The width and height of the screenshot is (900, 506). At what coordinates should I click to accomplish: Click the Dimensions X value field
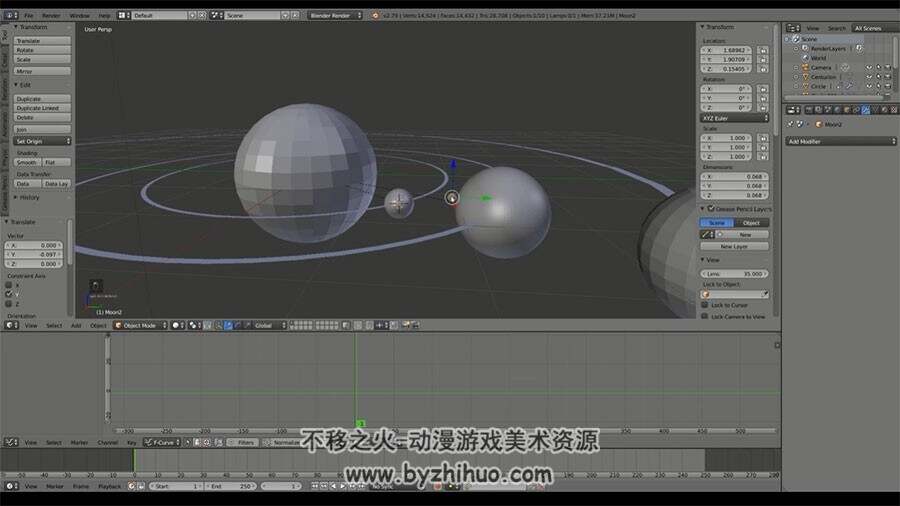[734, 176]
